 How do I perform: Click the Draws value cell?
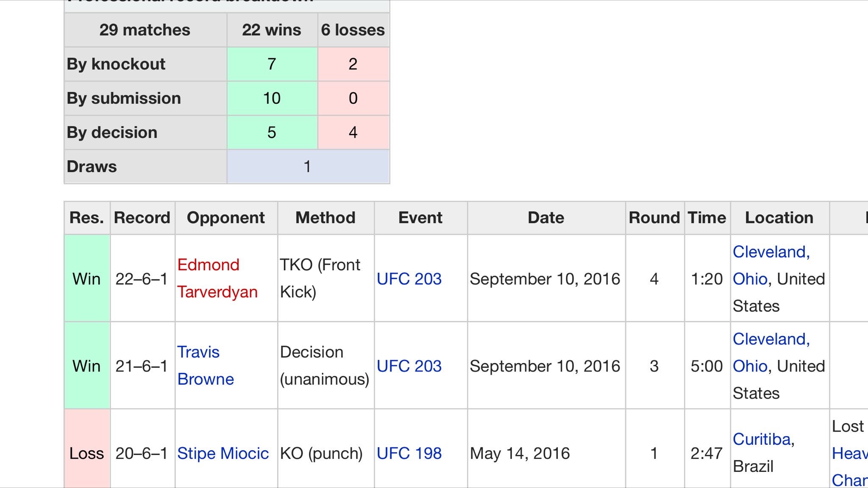coord(308,166)
